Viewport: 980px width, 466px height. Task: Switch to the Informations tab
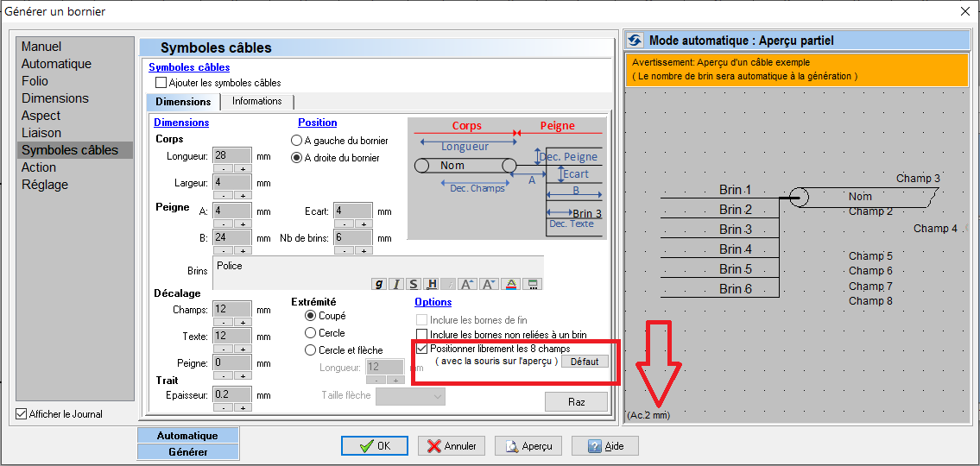tap(257, 101)
